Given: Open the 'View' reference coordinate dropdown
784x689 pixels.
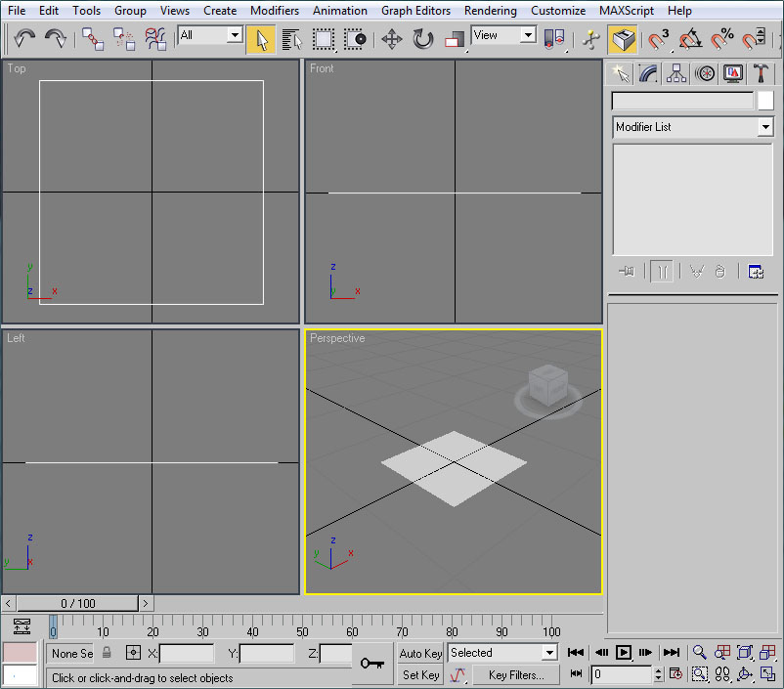Looking at the screenshot, I should click(x=528, y=35).
